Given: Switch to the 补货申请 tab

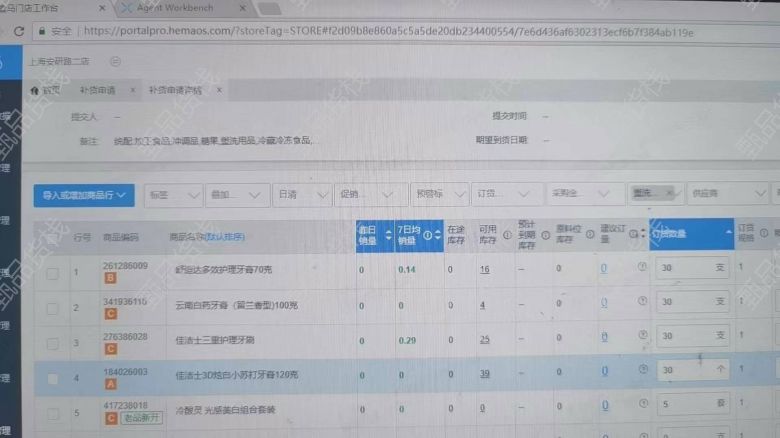Looking at the screenshot, I should tap(97, 90).
